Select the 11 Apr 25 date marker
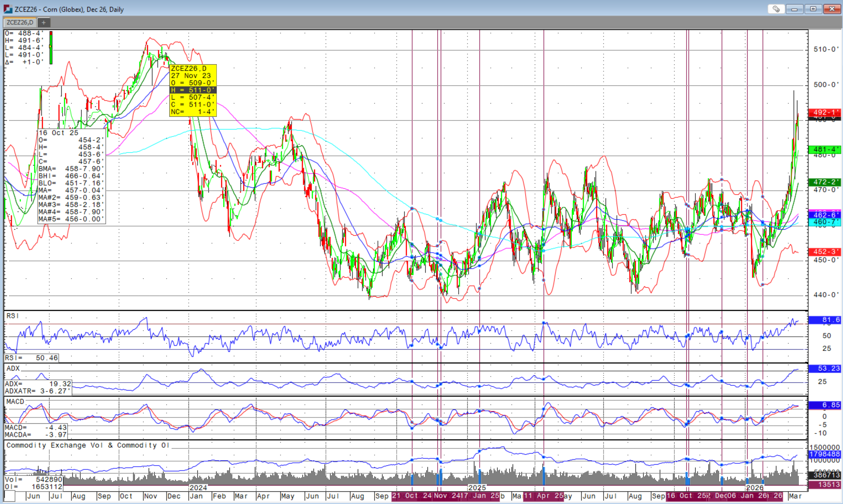This screenshot has height=504, width=843. [x=543, y=496]
